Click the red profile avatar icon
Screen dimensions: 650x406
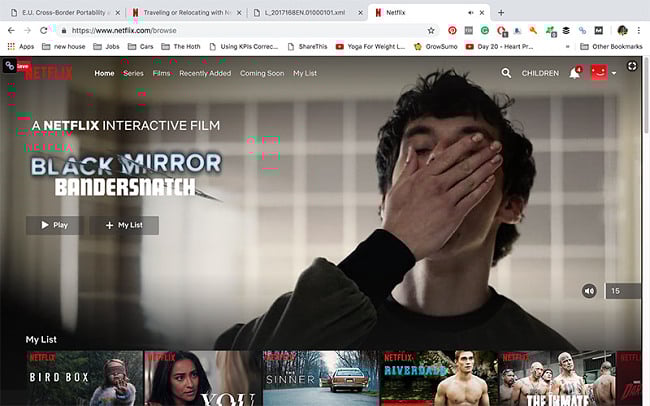599,73
